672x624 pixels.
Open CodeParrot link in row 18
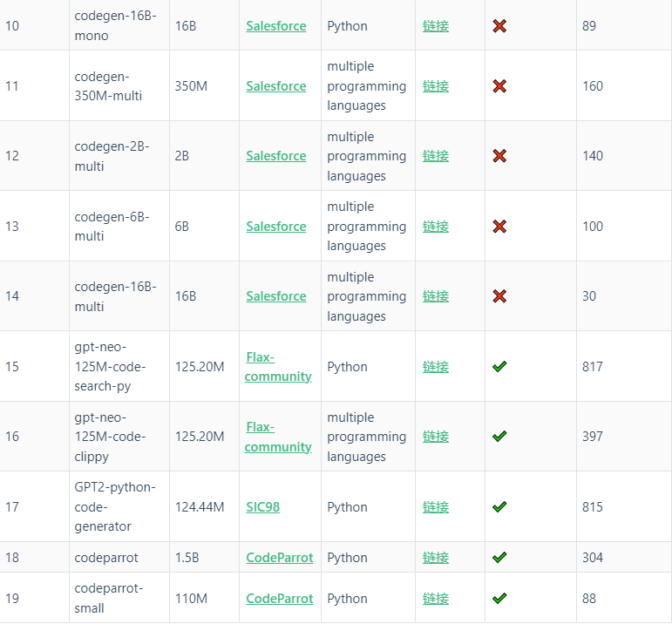(x=280, y=558)
